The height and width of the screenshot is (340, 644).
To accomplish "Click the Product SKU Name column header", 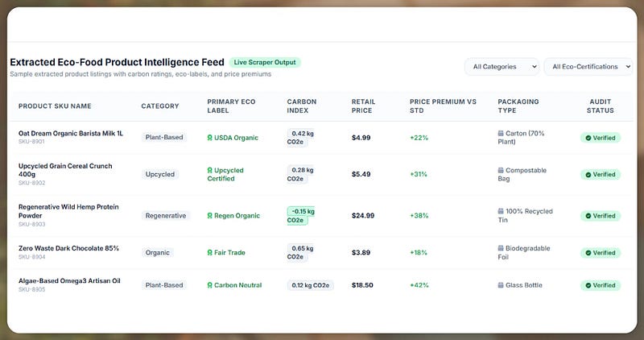I will coord(55,106).
